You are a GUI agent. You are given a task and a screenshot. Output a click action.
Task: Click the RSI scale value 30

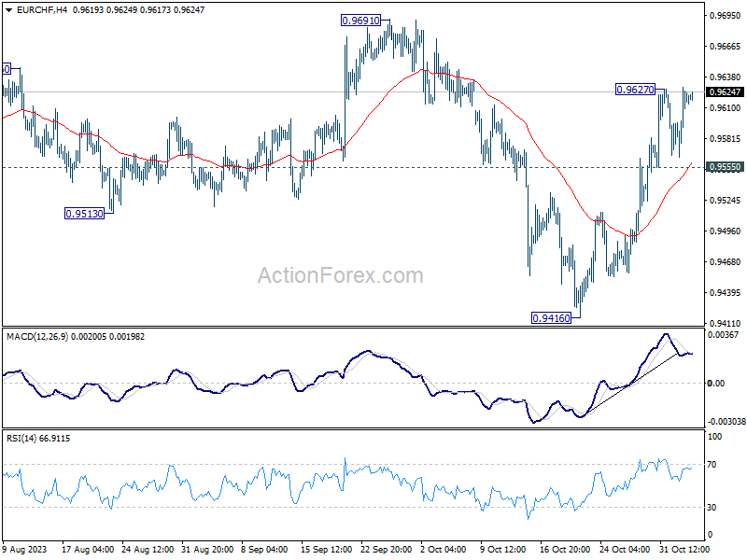coord(712,508)
